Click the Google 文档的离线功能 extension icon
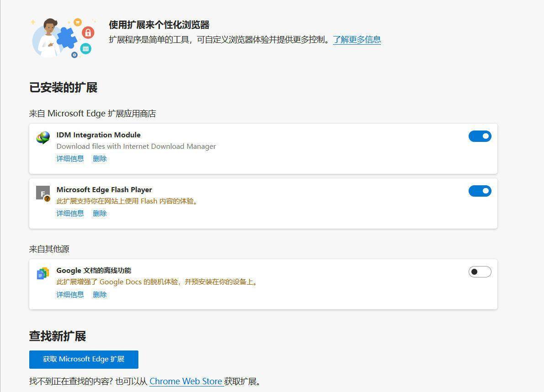Viewport: 544px width, 392px height. point(43,273)
